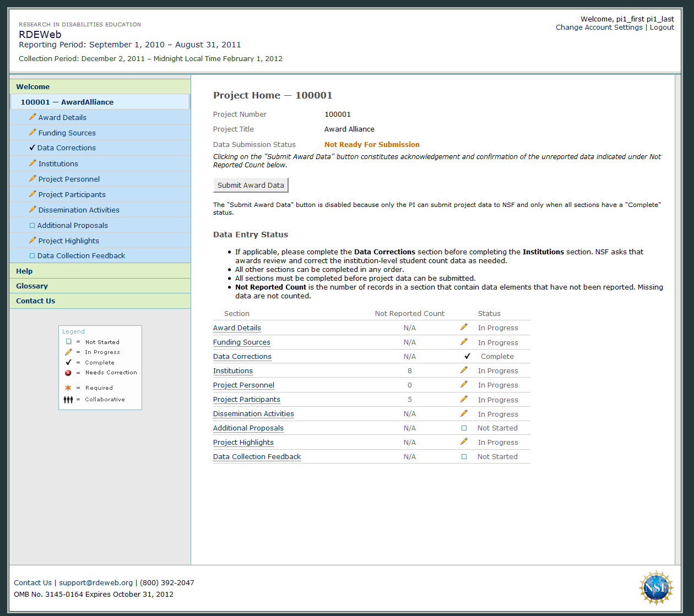Click the checkmark status icon in the Data Corrections row

[467, 356]
